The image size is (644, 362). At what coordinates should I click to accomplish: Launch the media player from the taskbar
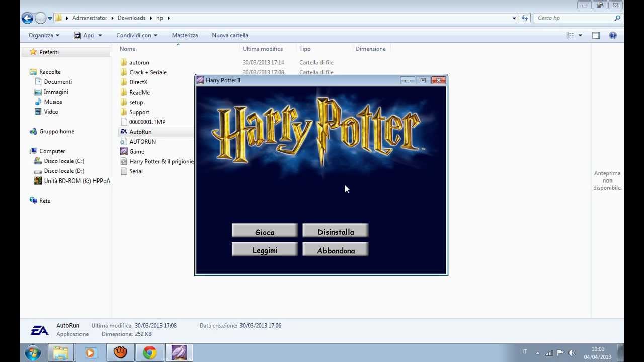pos(90,353)
